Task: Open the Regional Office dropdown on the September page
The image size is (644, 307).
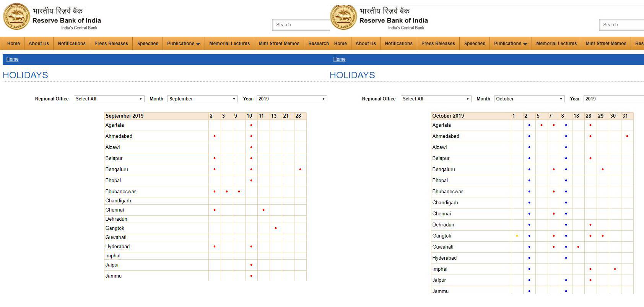Action: click(109, 99)
